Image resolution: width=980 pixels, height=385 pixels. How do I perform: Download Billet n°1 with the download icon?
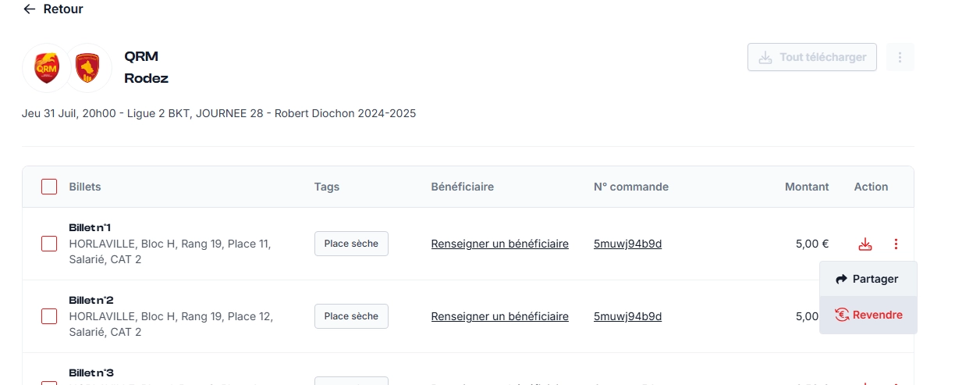coord(865,244)
